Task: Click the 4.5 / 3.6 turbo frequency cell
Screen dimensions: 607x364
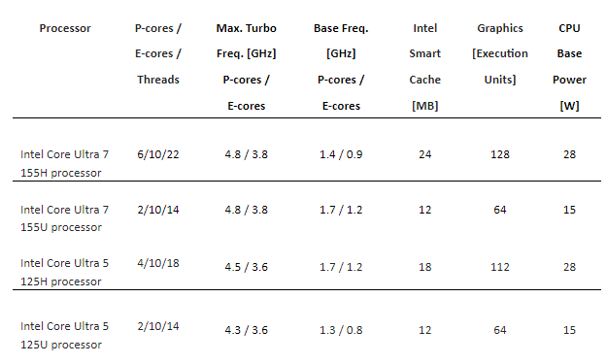Action: 247,267
